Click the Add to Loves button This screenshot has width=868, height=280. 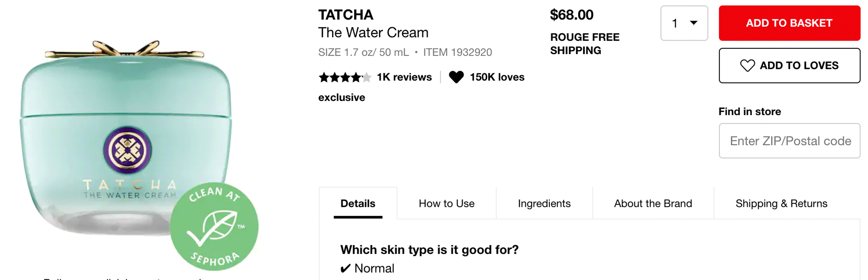(789, 65)
